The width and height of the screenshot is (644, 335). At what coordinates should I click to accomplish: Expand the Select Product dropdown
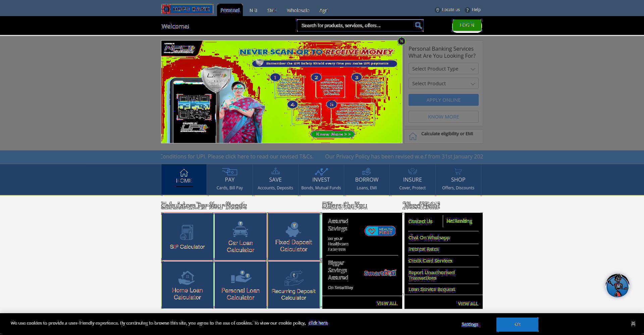443,84
